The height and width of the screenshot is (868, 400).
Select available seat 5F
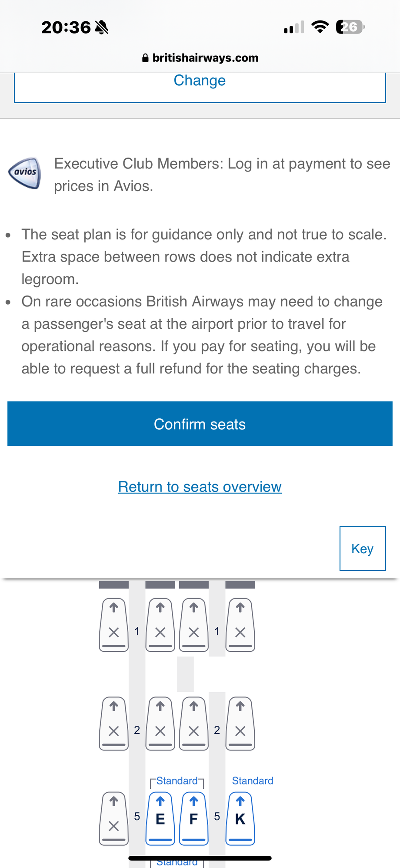(x=194, y=818)
